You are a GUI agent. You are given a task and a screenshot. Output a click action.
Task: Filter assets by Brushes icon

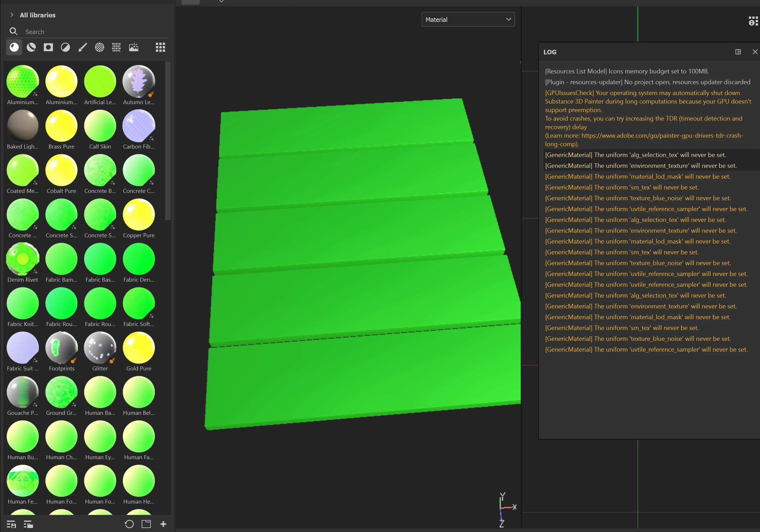[x=83, y=47]
